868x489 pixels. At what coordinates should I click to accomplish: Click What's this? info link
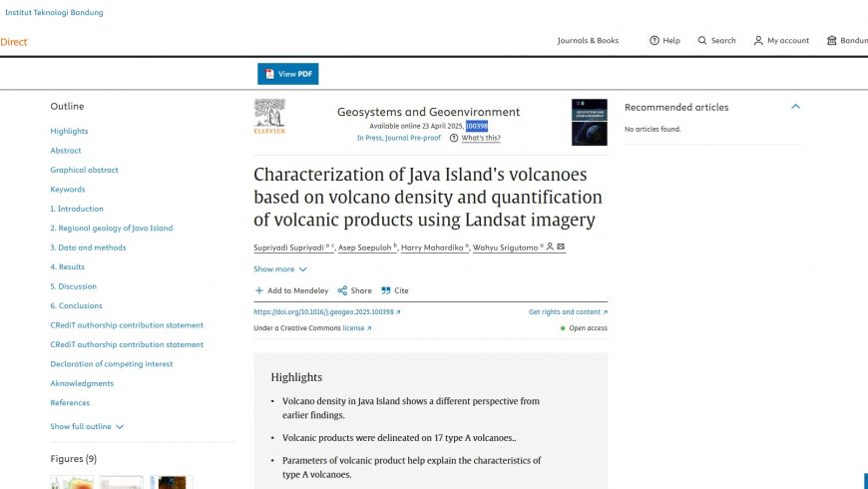tap(481, 138)
